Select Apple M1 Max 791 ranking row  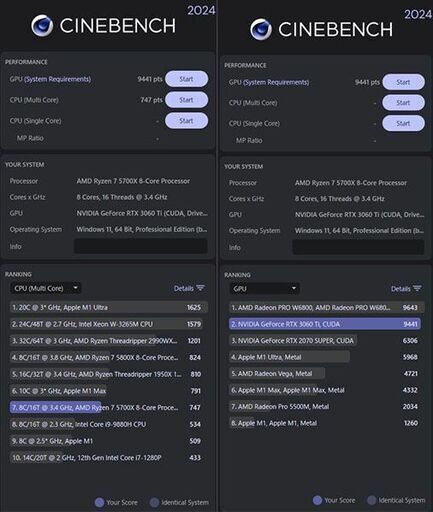(109, 391)
